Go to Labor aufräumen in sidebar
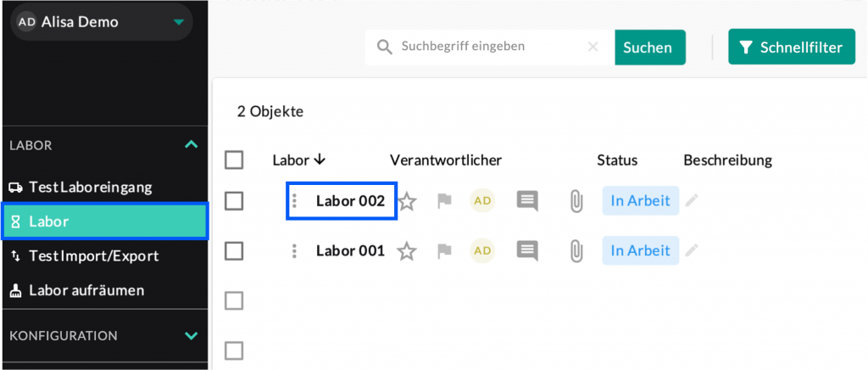The image size is (868, 370). [x=86, y=290]
